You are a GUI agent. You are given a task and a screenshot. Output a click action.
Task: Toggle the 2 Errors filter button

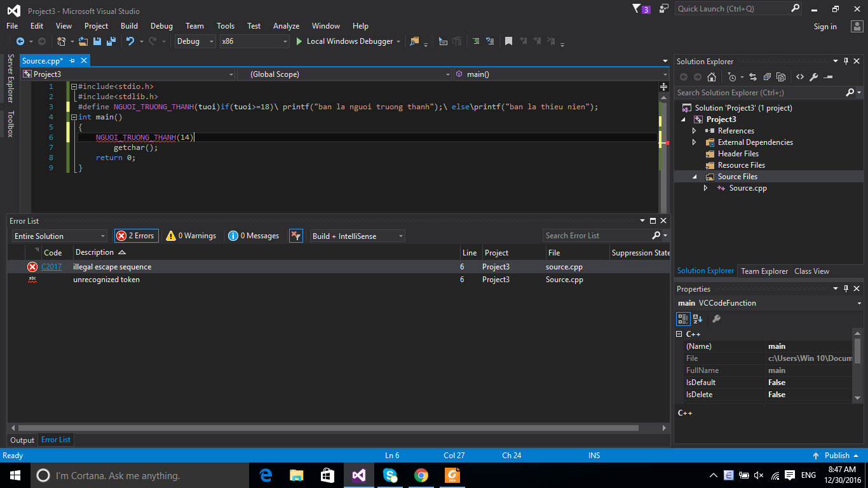click(x=136, y=236)
